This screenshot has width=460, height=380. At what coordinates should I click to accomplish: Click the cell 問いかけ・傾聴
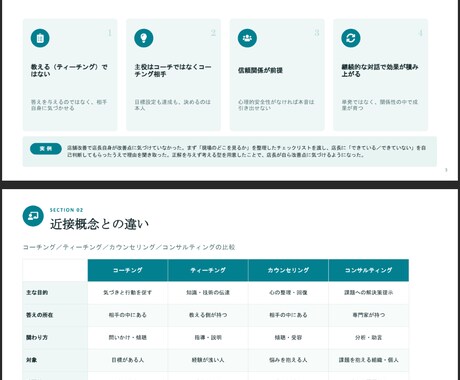(x=128, y=337)
